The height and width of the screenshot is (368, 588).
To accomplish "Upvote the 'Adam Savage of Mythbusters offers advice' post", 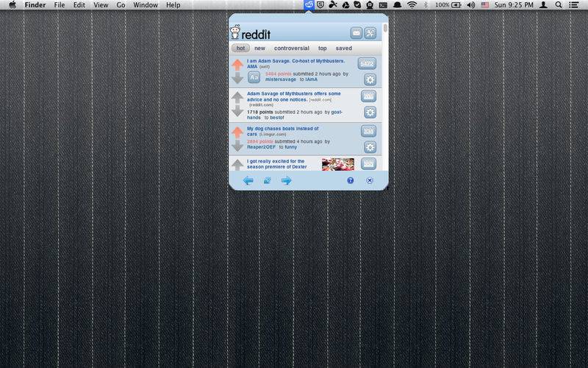I will click(x=237, y=98).
